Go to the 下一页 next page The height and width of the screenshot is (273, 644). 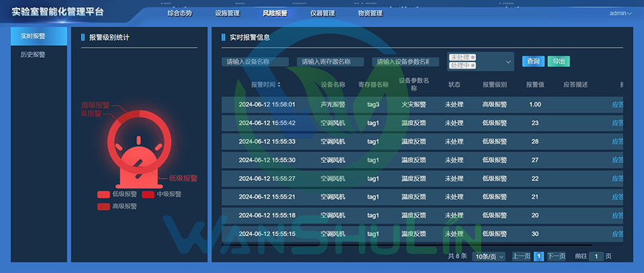point(556,257)
